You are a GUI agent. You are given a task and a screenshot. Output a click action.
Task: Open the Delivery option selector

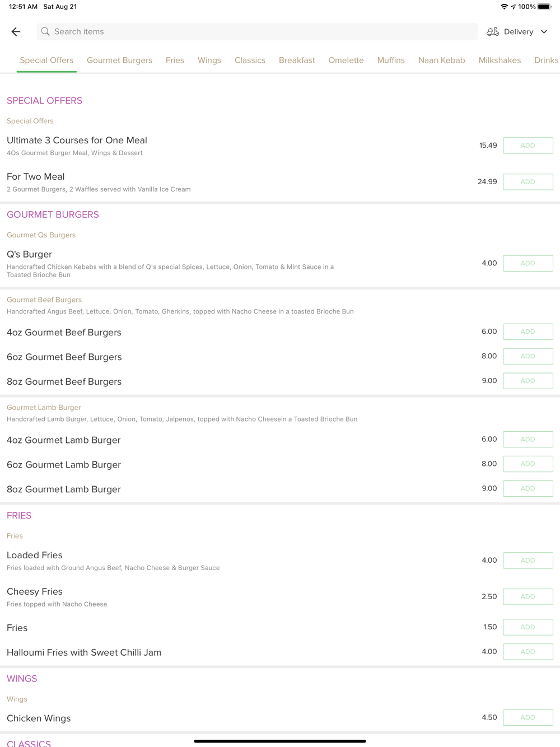point(518,32)
